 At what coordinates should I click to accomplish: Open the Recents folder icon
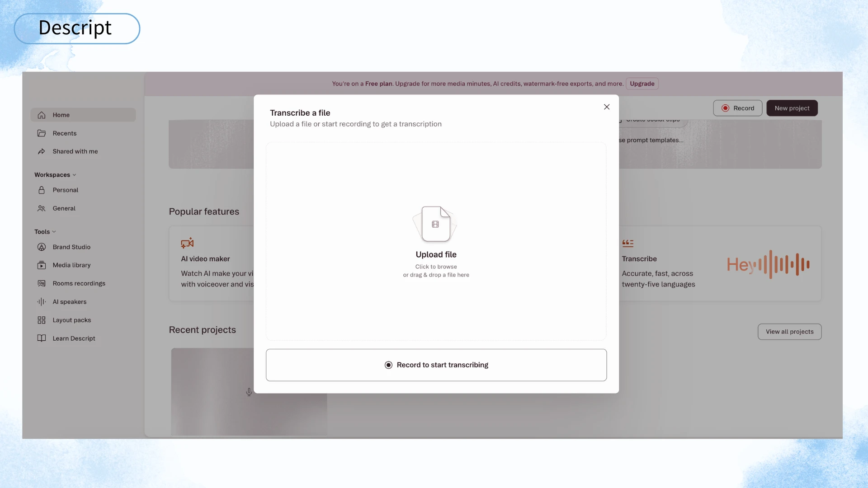(x=42, y=133)
